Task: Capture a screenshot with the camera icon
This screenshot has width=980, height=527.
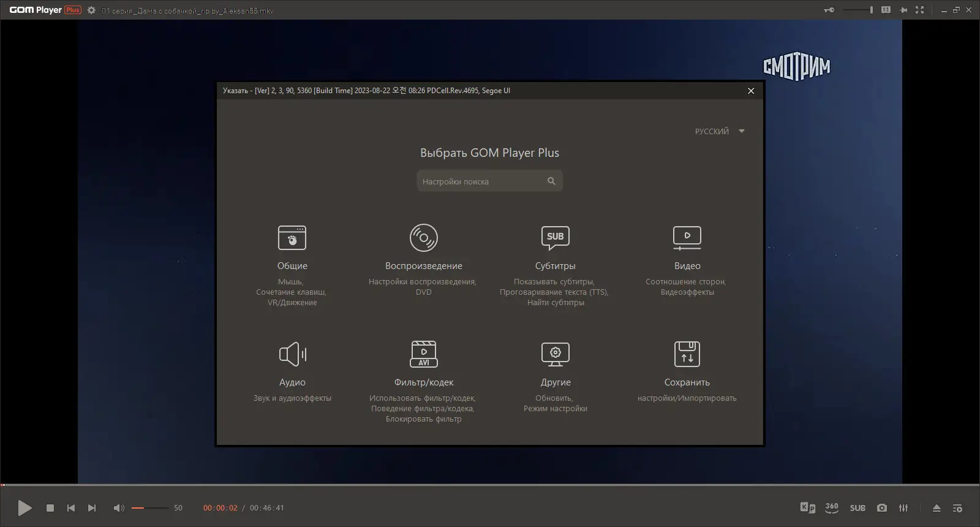Action: pos(881,507)
